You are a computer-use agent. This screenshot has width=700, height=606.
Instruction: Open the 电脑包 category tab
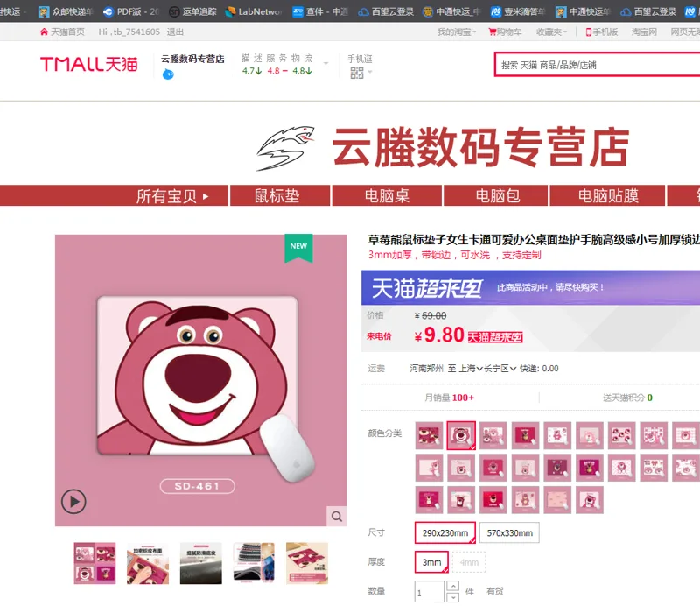click(497, 196)
